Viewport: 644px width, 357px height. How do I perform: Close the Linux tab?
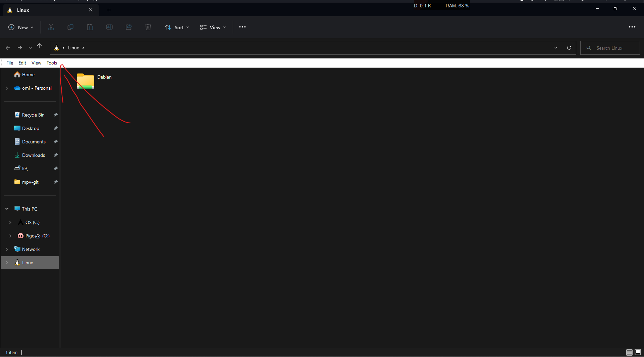(91, 10)
